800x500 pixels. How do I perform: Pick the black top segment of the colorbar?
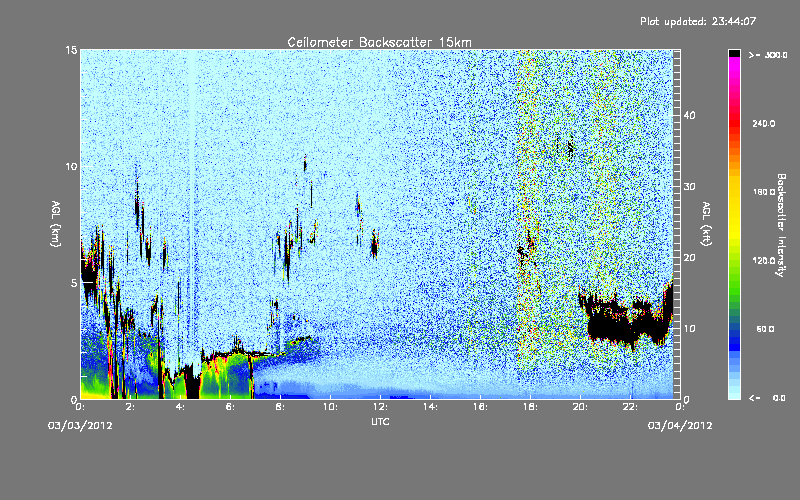(734, 53)
